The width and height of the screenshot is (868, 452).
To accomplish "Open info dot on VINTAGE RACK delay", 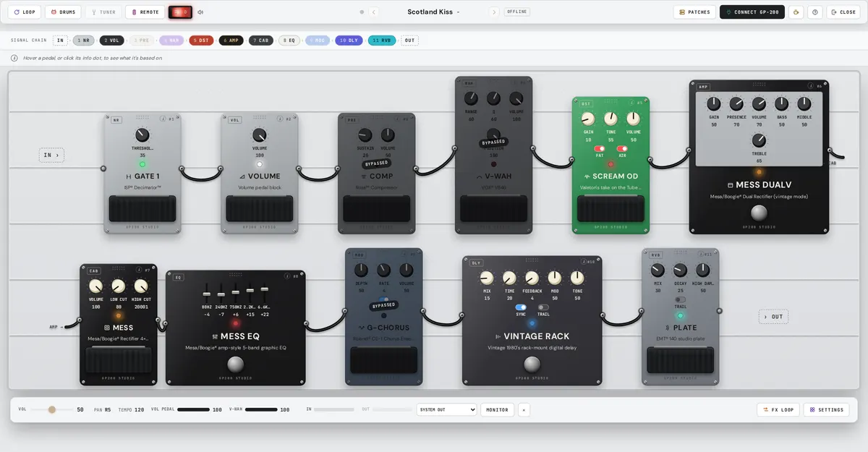I will pos(582,262).
